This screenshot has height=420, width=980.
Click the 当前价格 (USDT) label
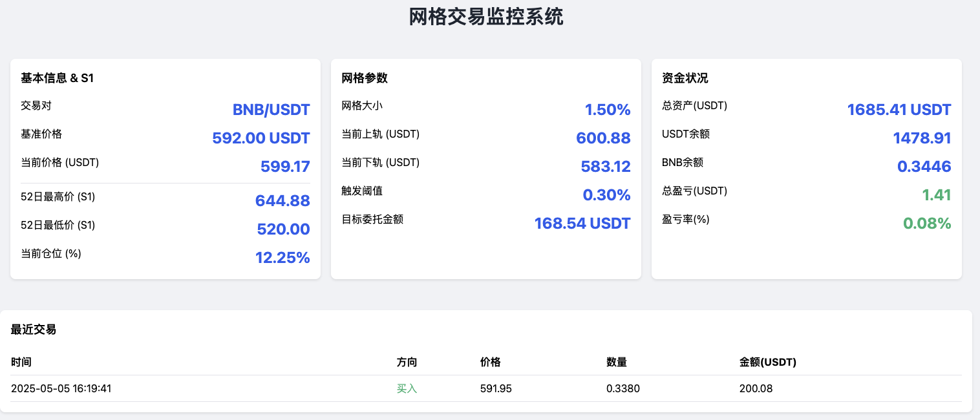click(x=60, y=162)
